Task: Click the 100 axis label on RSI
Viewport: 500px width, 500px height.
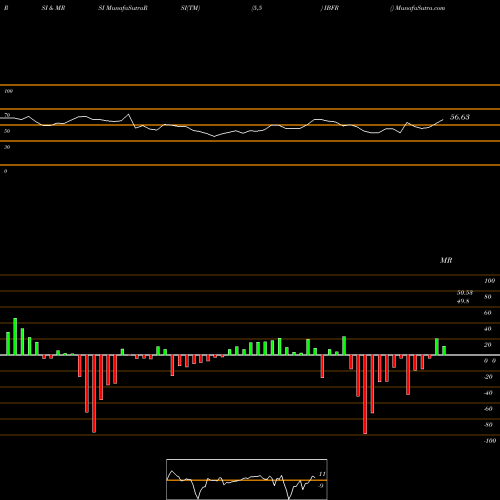Action: (8, 91)
